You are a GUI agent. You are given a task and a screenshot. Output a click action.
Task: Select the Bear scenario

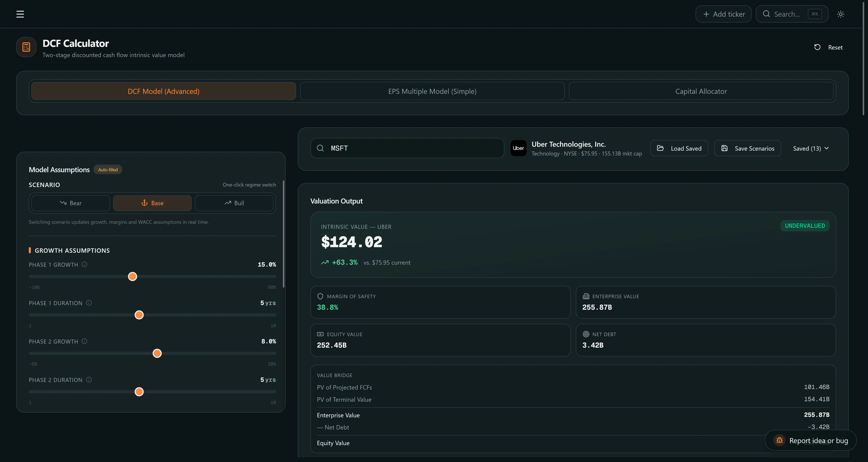pos(70,203)
